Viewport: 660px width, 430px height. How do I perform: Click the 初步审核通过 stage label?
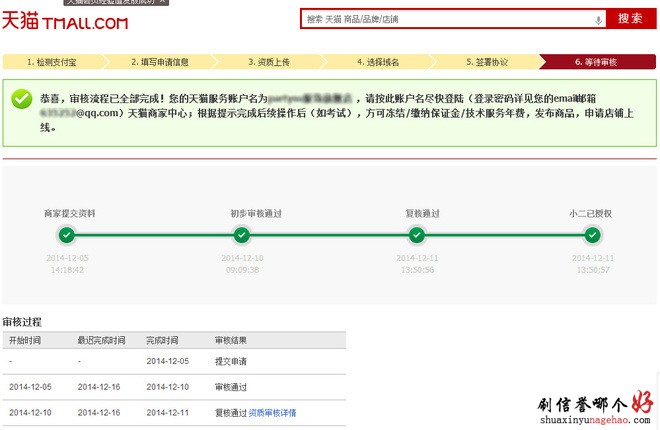pos(256,213)
